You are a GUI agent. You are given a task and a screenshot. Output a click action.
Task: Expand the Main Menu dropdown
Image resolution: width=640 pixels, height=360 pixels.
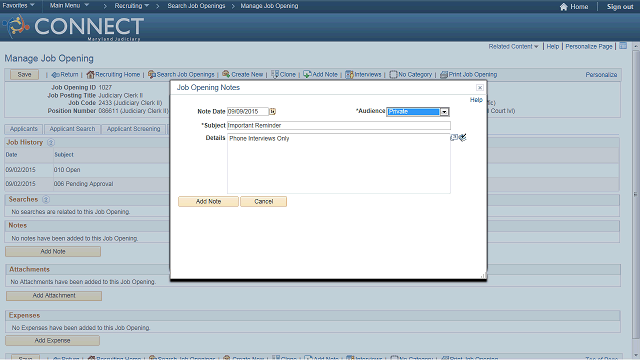point(69,6)
